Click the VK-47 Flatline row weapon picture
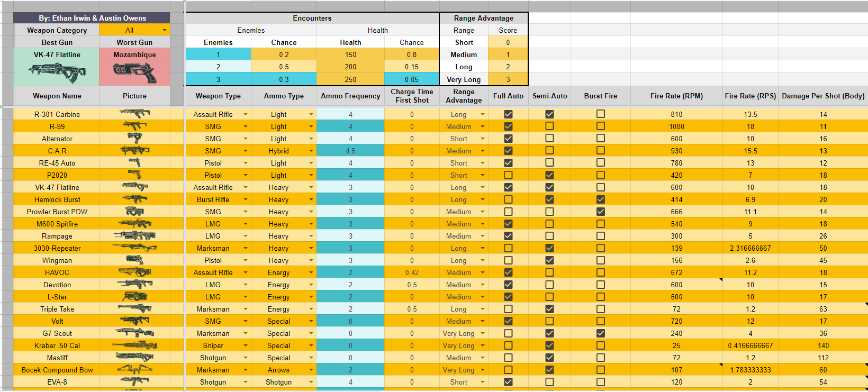 pyautogui.click(x=134, y=186)
